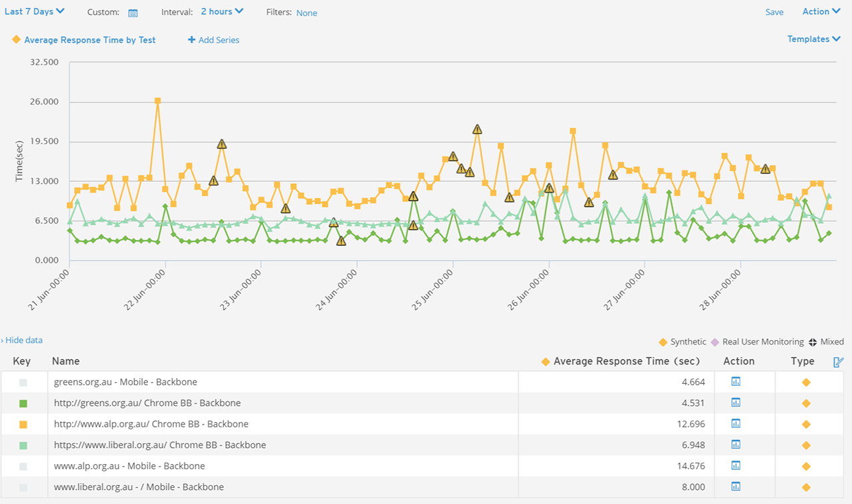Select row name greens.org.au - Mobile - Backbone
852x504 pixels.
[125, 382]
